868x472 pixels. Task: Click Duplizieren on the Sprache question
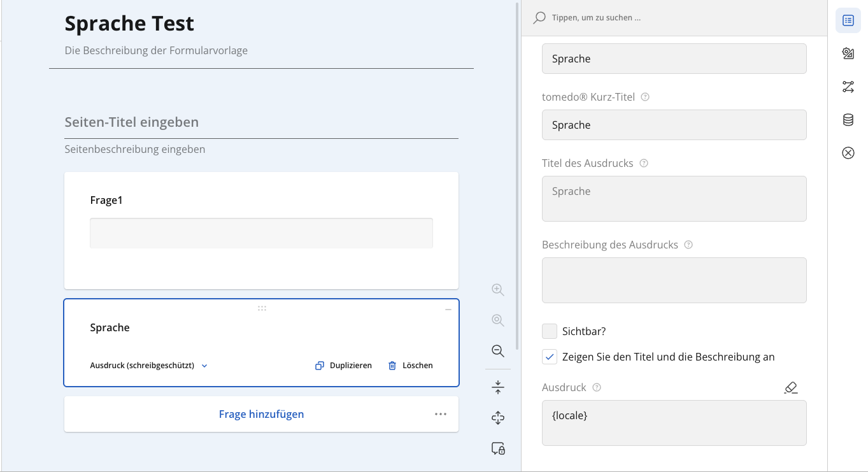click(343, 366)
